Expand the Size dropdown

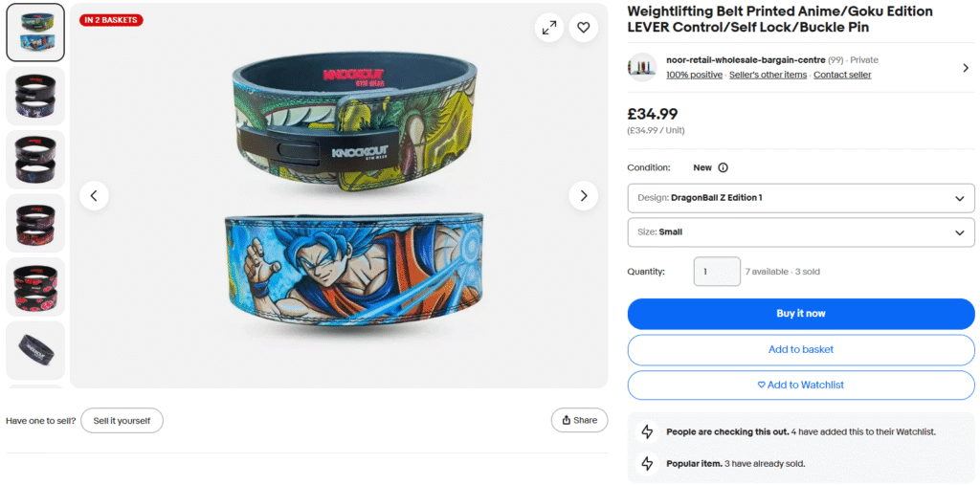[x=800, y=231]
